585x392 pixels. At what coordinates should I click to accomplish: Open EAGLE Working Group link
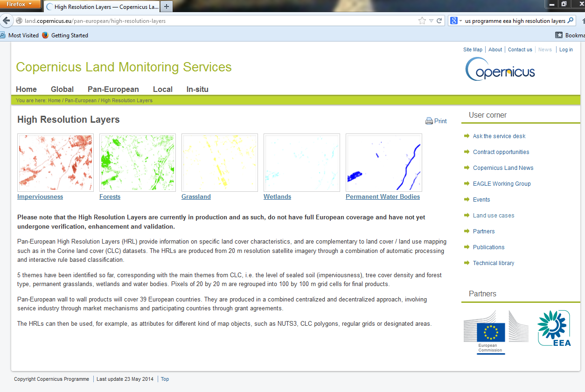(502, 183)
